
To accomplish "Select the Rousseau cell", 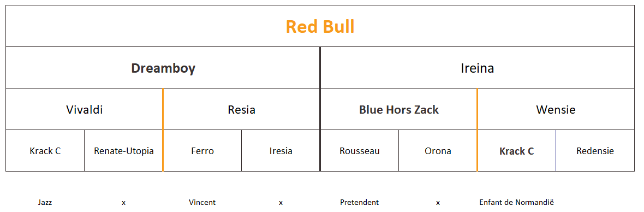I will (x=359, y=151).
